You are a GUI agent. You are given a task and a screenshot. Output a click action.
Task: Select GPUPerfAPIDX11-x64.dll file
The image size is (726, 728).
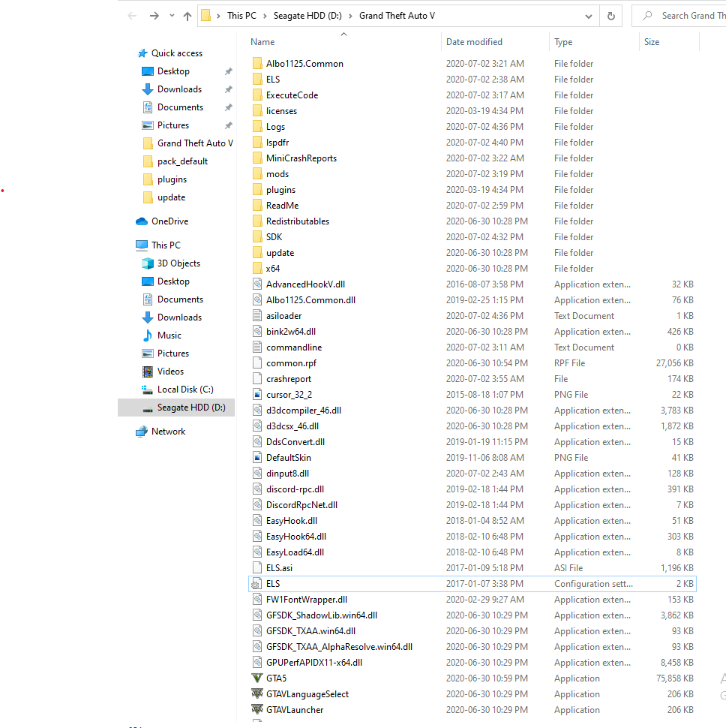(x=314, y=663)
